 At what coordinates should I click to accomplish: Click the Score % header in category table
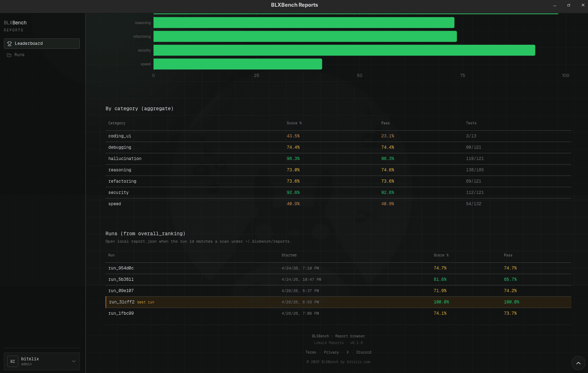(x=294, y=123)
